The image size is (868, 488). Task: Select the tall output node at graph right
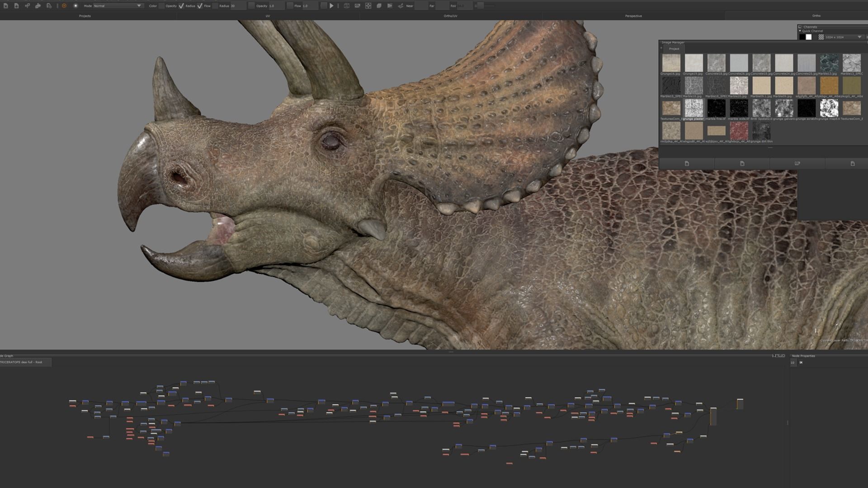[740, 404]
